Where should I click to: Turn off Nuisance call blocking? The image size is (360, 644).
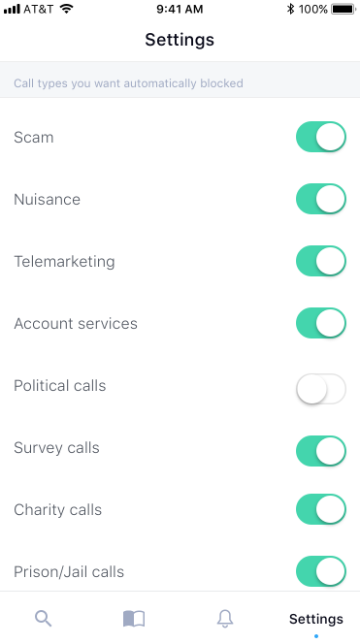click(x=321, y=199)
